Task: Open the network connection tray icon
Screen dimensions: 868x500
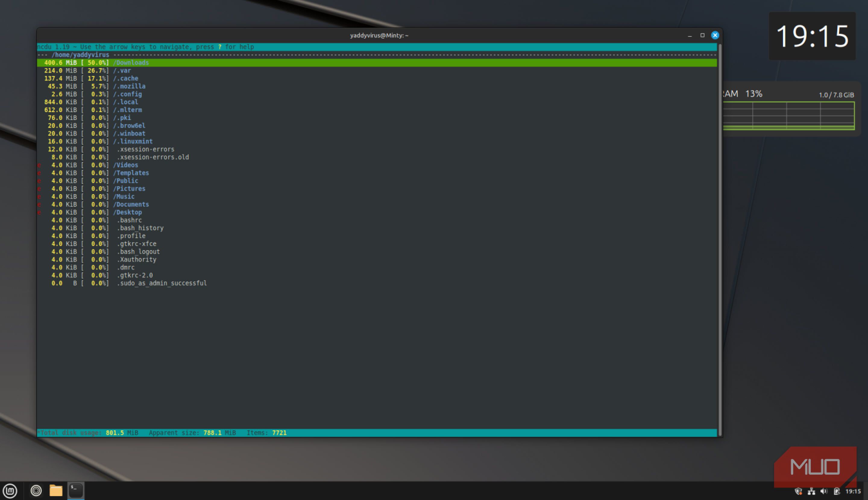Action: click(x=811, y=492)
